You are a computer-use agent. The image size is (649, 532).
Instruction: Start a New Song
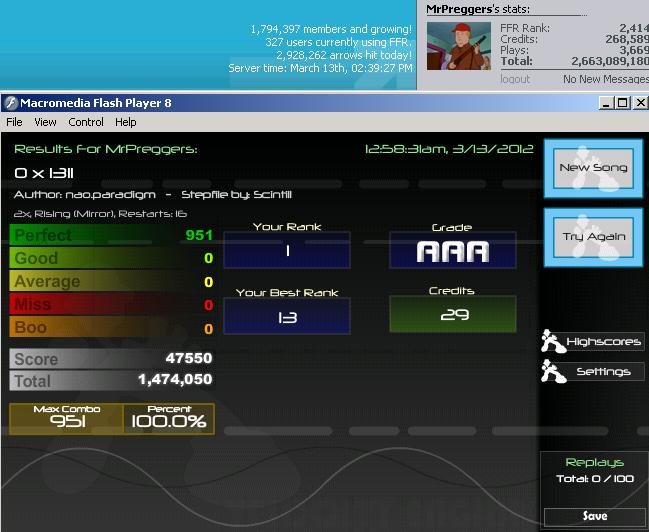coord(593,168)
